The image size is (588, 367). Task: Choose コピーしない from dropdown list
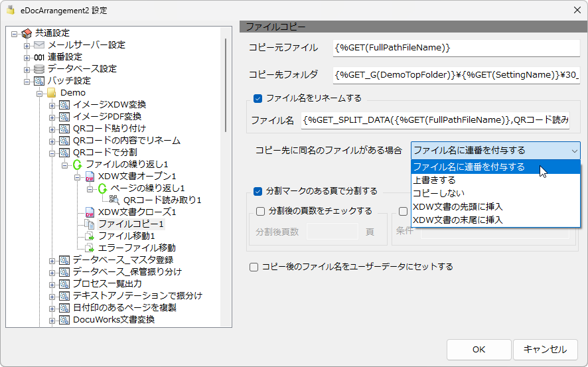pos(495,193)
